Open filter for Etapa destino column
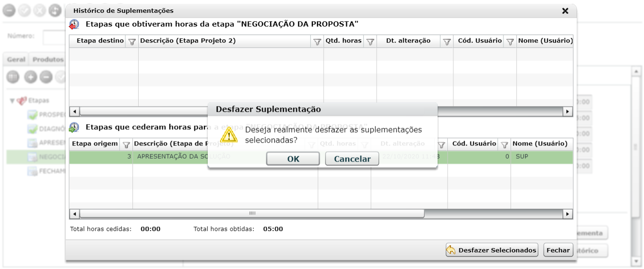The height and width of the screenshot is (269, 644). 132,42
